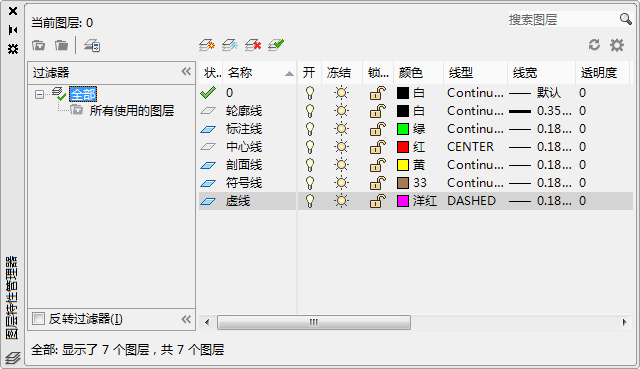Click the status icon of 轮廓线 layer

208,111
